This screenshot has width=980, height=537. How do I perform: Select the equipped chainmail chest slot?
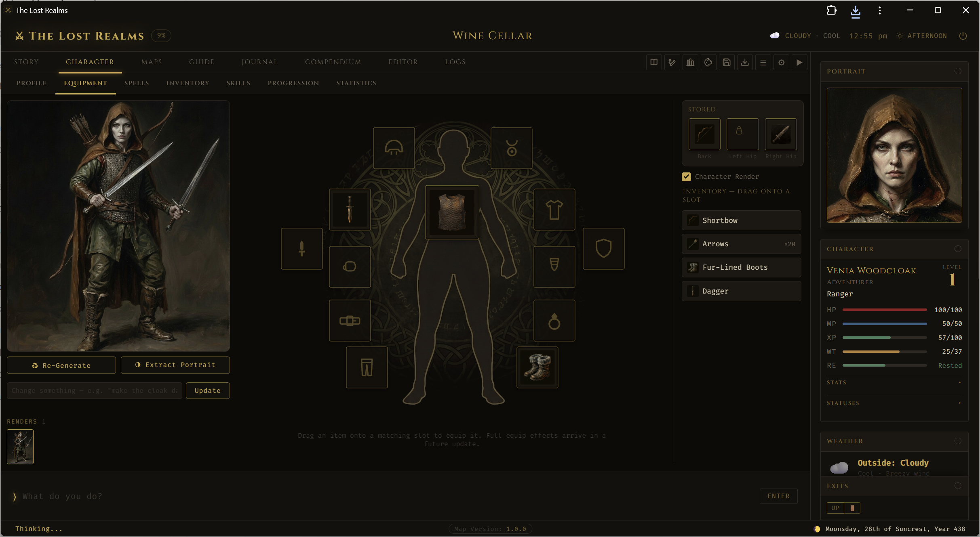click(x=452, y=212)
